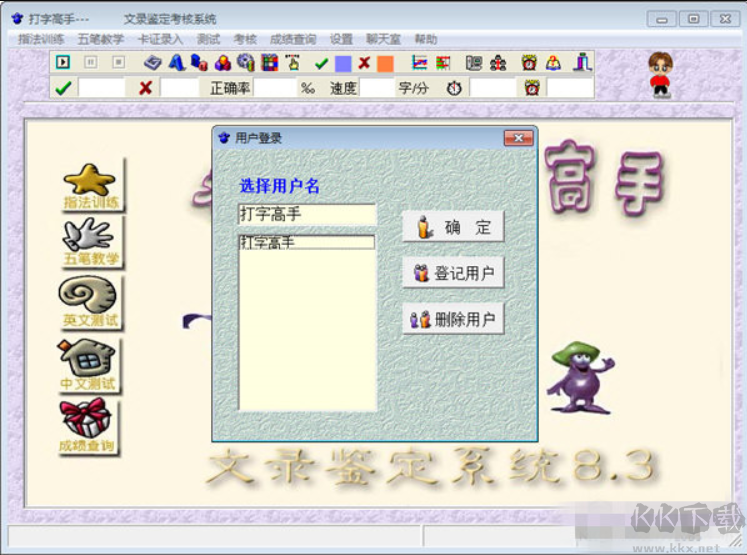Screen dimensions: 747x555
Task: Click the glove 五笔教学 sidebar icon
Action: tap(91, 242)
